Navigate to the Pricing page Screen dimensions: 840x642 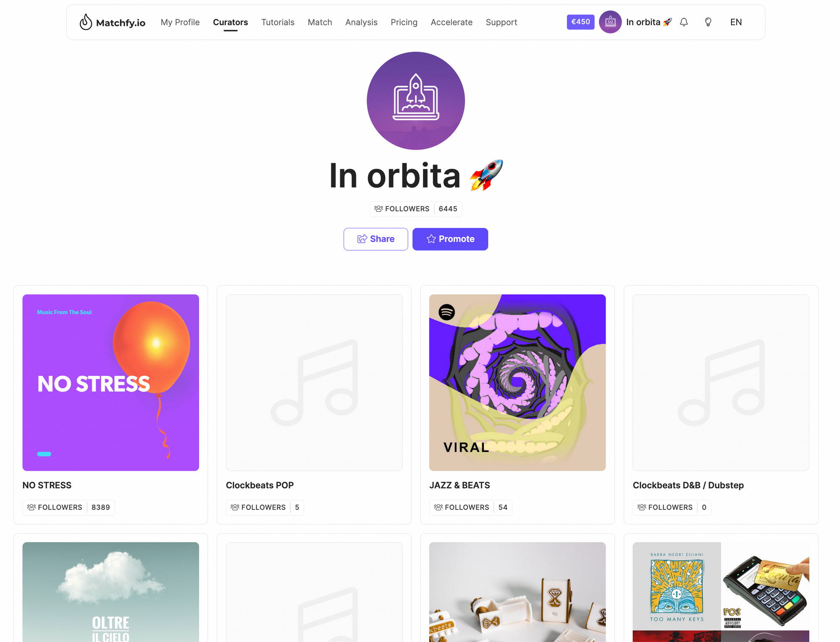coord(404,22)
